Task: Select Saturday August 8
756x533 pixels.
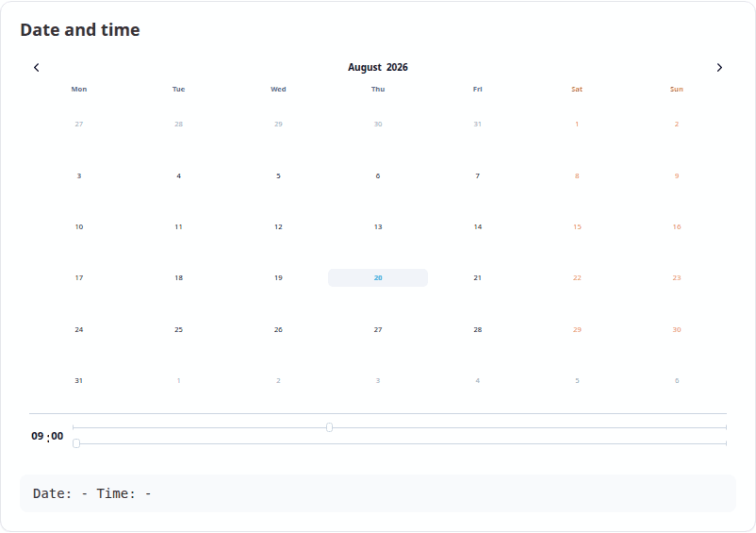Action: click(577, 176)
